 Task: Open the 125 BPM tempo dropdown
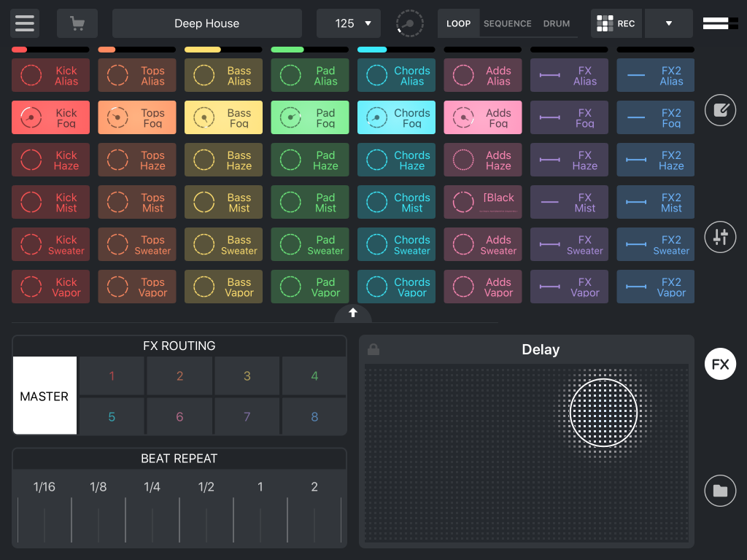349,23
